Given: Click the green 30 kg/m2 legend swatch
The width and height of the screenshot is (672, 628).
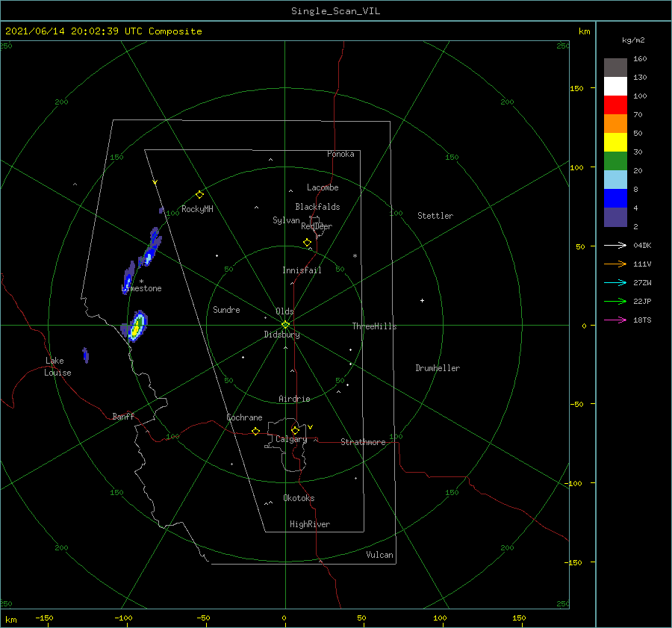Looking at the screenshot, I should (x=615, y=161).
